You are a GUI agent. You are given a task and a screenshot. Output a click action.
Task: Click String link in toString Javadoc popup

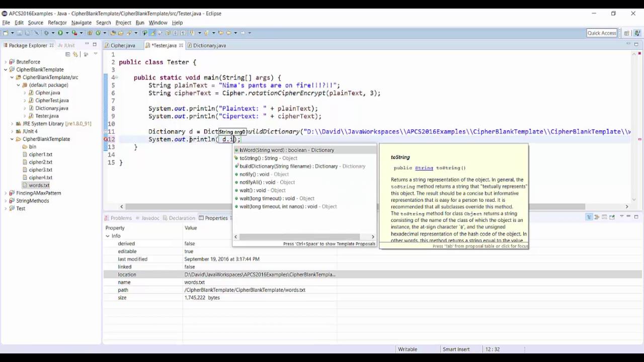point(424,168)
